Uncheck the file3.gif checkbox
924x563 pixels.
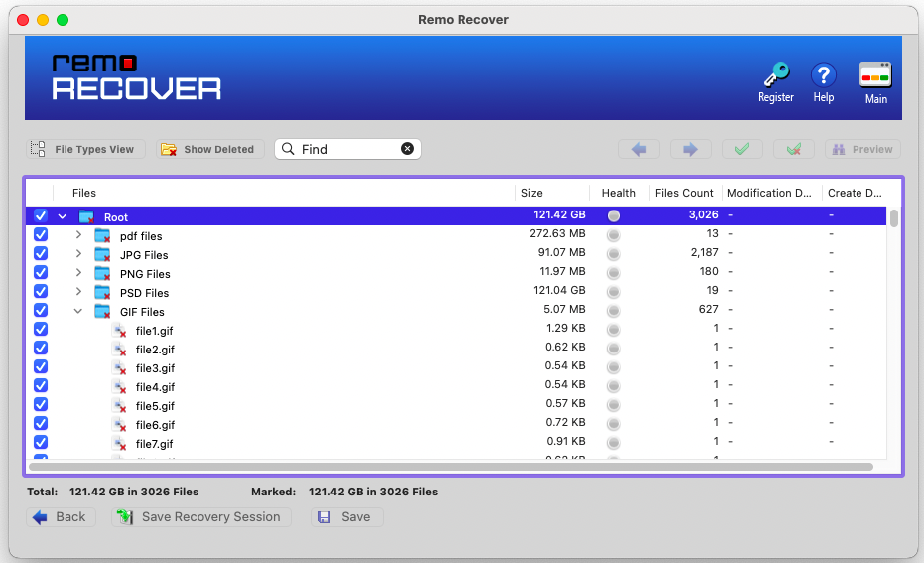click(x=41, y=367)
